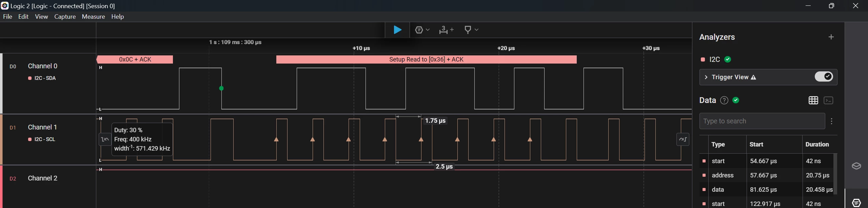The width and height of the screenshot is (868, 208).
Task: Start capture with the blue play button
Action: pyautogui.click(x=397, y=30)
